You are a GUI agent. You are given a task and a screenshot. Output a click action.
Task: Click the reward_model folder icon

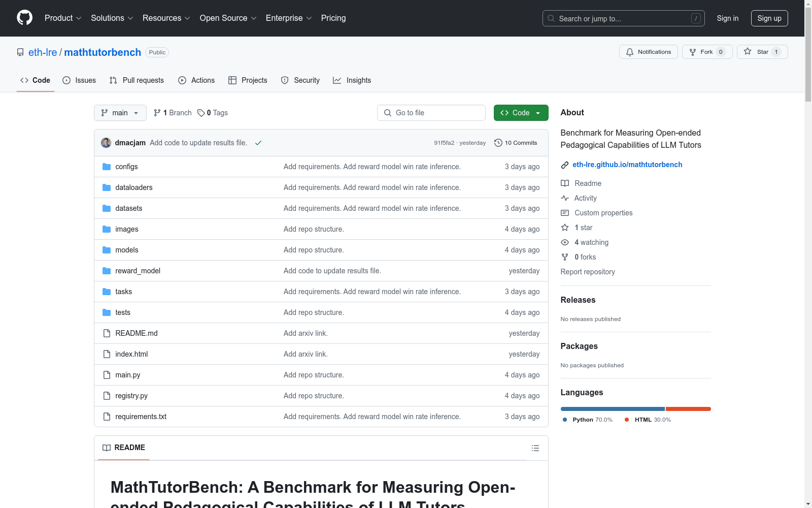point(107,271)
